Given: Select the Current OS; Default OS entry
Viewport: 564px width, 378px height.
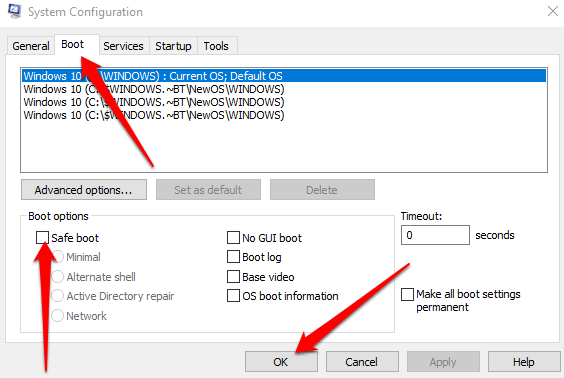Looking at the screenshot, I should pos(284,76).
